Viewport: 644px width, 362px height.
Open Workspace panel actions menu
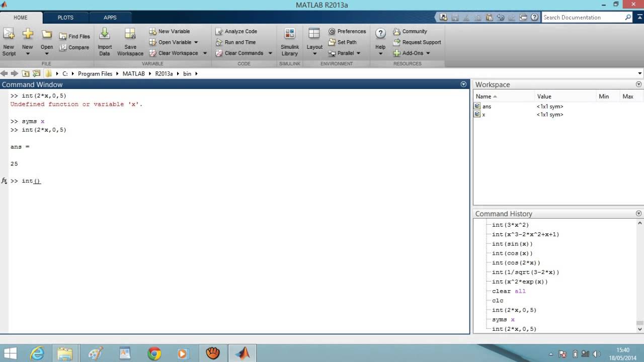tap(639, 84)
